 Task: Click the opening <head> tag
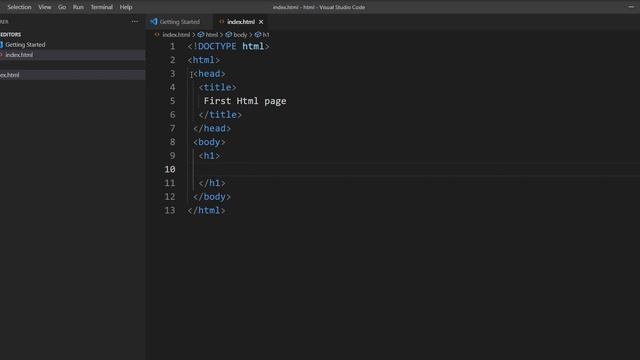click(x=209, y=74)
